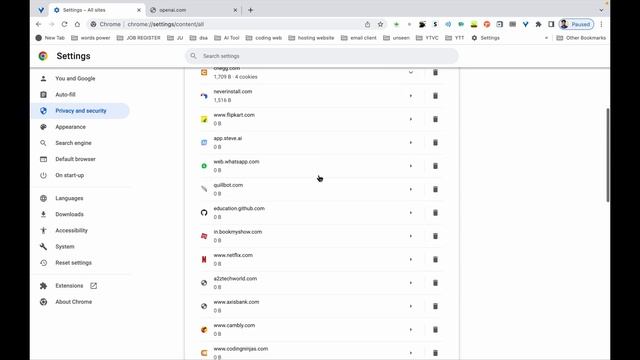Close the openai.com tab
The width and height of the screenshot is (640, 360).
pos(236,10)
